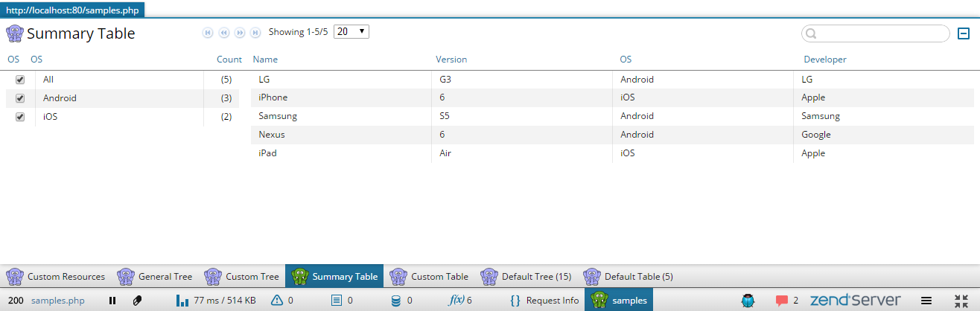
Task: Go to previous page of results
Action: tap(223, 33)
